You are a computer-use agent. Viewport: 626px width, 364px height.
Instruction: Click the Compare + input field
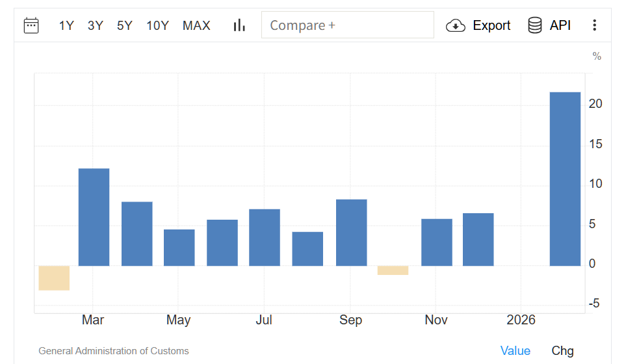coord(347,25)
